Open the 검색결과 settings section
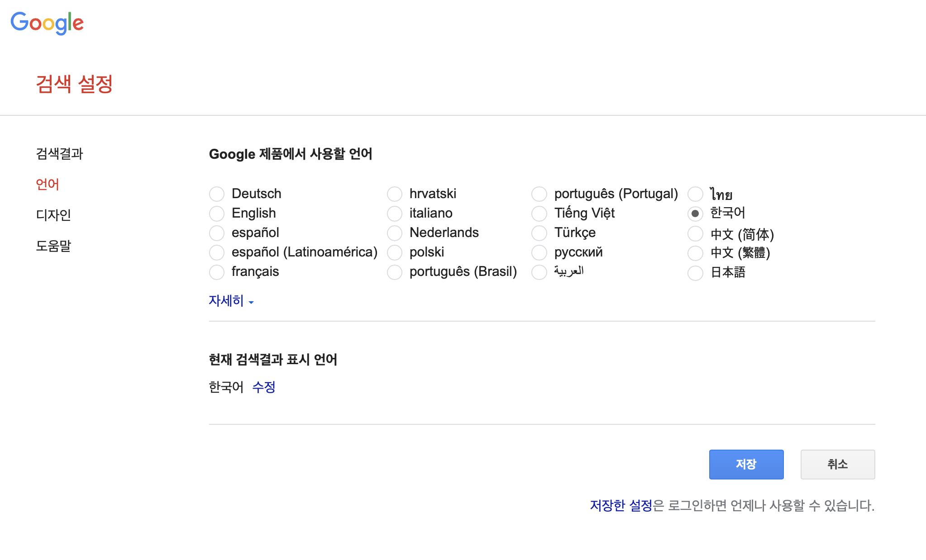The height and width of the screenshot is (560, 926). pos(59,154)
